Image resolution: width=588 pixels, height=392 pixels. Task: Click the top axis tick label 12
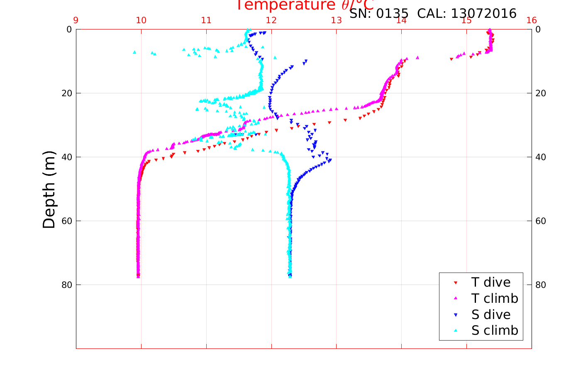point(271,21)
